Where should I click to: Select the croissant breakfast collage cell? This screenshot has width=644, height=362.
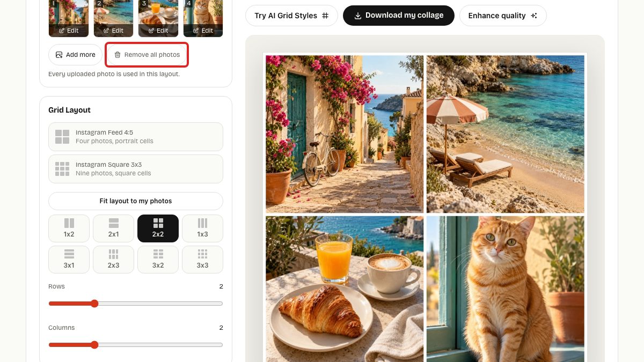pyautogui.click(x=345, y=289)
